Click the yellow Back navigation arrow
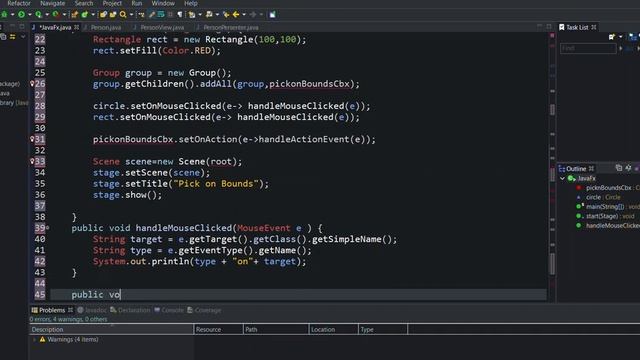The width and height of the screenshot is (640, 360). [x=236, y=15]
